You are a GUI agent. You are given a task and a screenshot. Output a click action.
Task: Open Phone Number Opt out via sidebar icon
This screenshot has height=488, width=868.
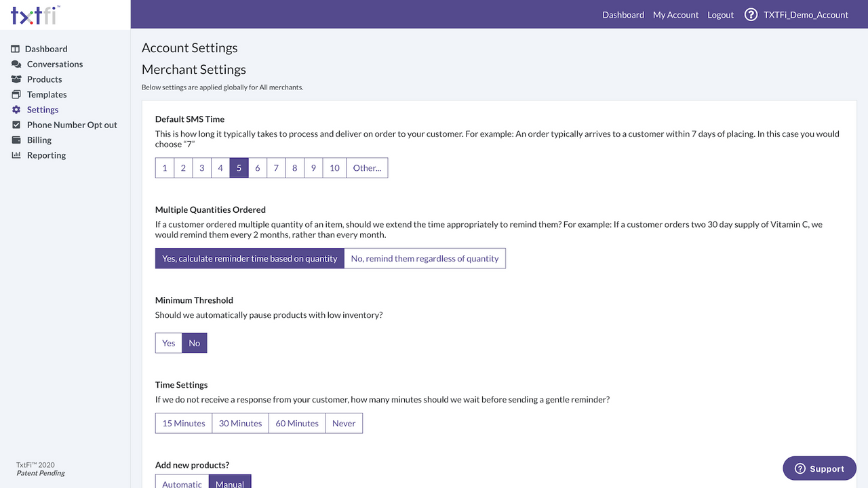click(x=15, y=125)
